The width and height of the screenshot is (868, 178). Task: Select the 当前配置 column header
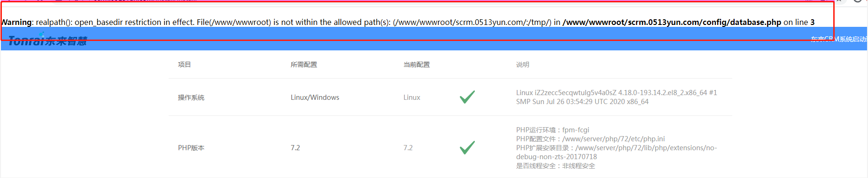coord(417,65)
